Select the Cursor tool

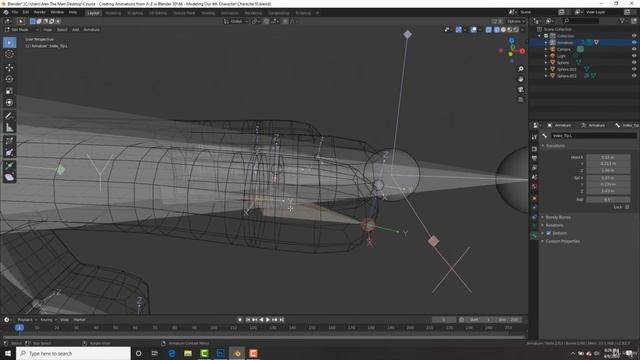pos(9,54)
